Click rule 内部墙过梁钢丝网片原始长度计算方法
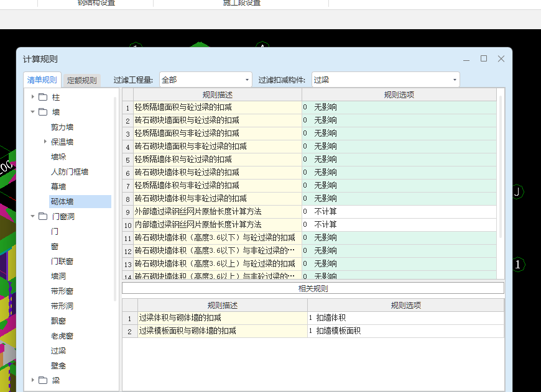This screenshot has width=541, height=392. (x=218, y=225)
